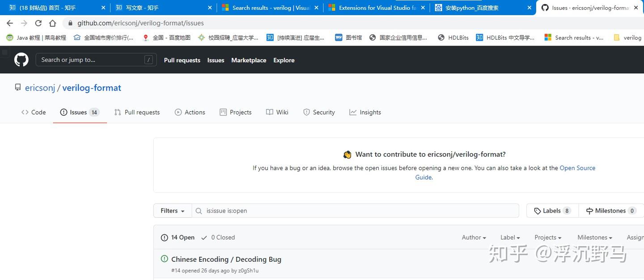Expand the Filters dropdown
This screenshot has height=280, width=644.
[x=172, y=210]
